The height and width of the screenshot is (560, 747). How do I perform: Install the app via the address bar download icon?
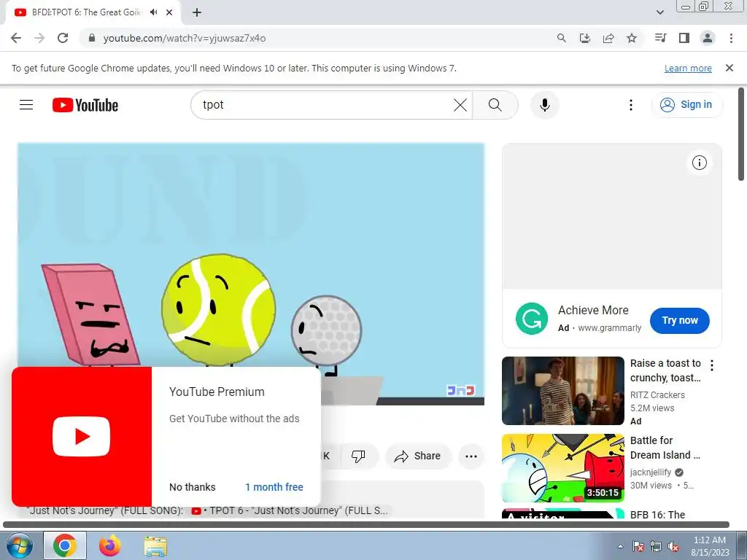click(x=584, y=38)
